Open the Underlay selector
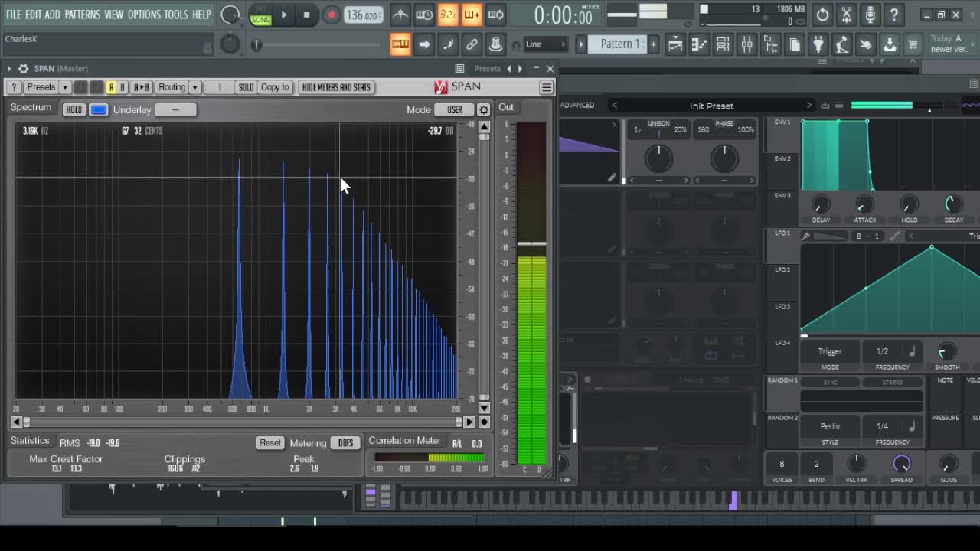Viewport: 980px width, 551px height. 175,110
